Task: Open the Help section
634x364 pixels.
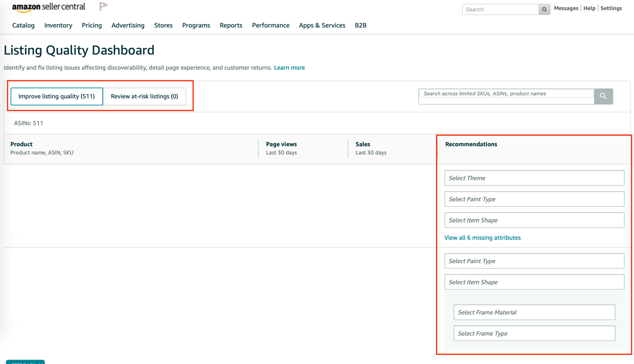Action: click(589, 8)
